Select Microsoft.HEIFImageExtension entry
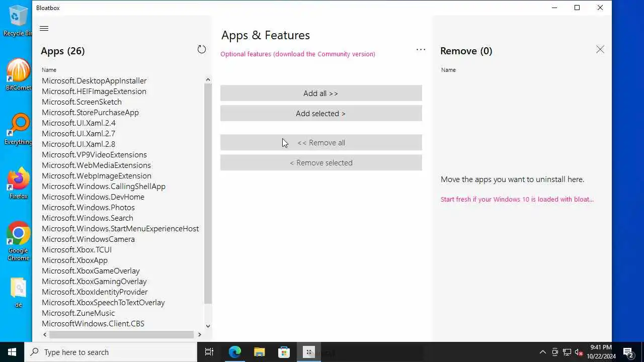 click(x=94, y=91)
